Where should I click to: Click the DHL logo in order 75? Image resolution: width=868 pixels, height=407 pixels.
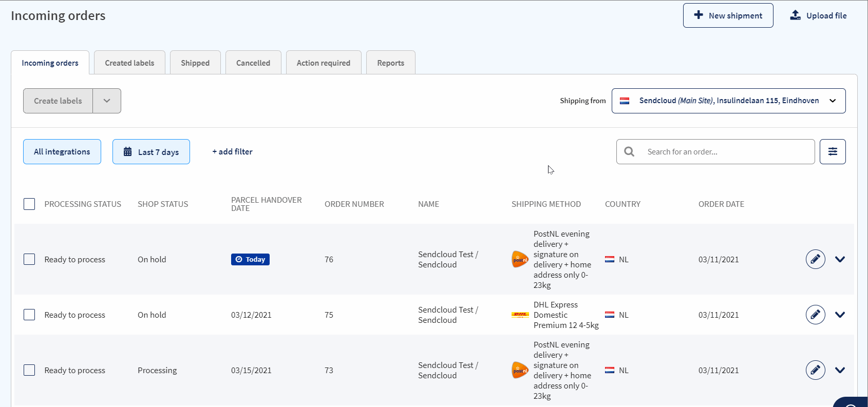pyautogui.click(x=520, y=315)
